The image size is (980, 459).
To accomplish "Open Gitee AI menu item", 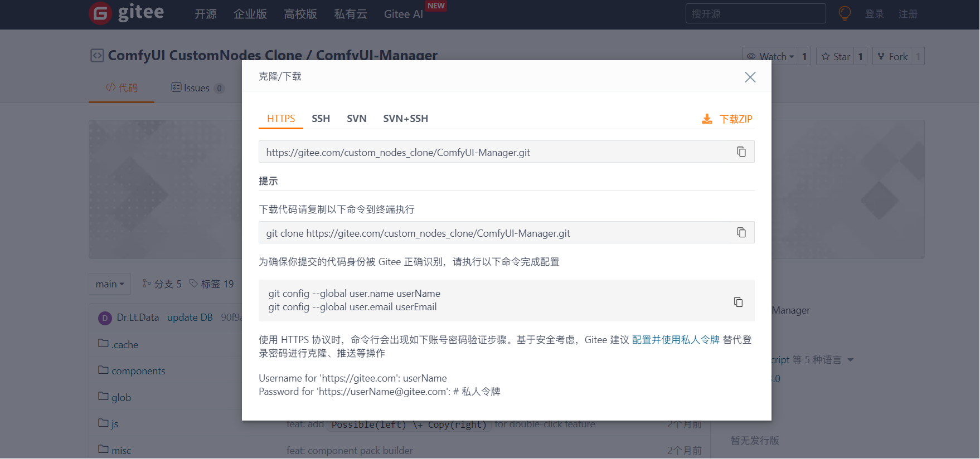I will click(x=404, y=14).
